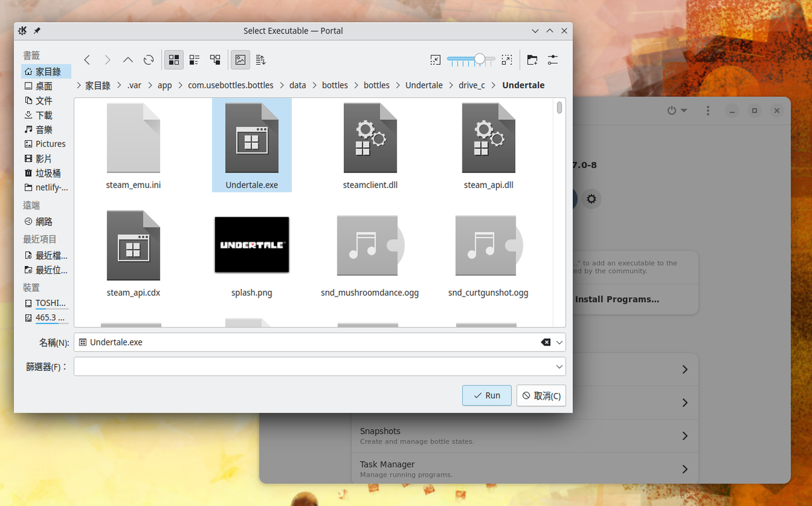Image resolution: width=812 pixels, height=506 pixels.
Task: Open the sorting options menu
Action: point(261,60)
